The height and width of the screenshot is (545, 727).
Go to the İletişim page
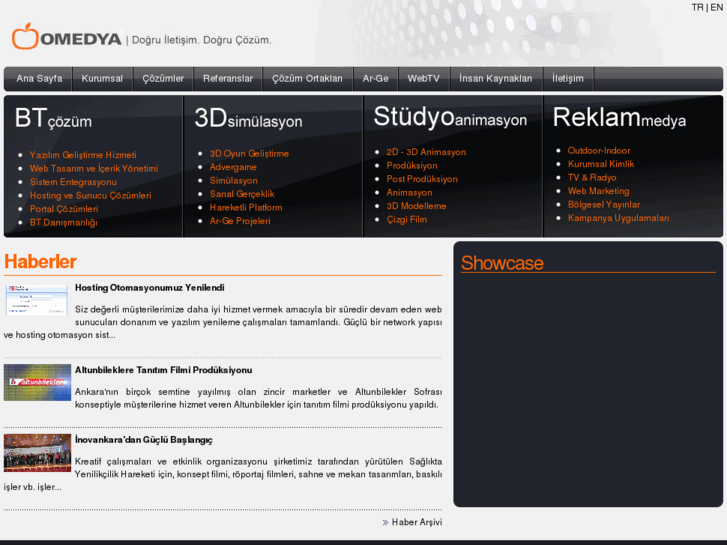pyautogui.click(x=568, y=78)
